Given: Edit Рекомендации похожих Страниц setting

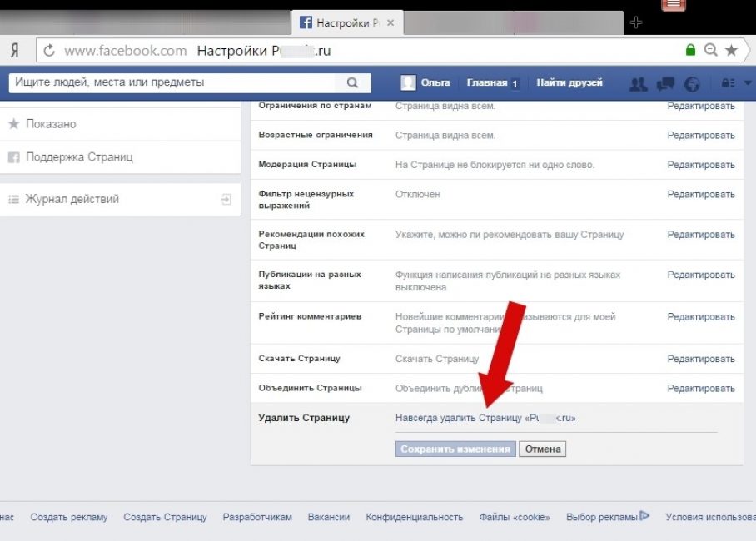Looking at the screenshot, I should point(701,235).
